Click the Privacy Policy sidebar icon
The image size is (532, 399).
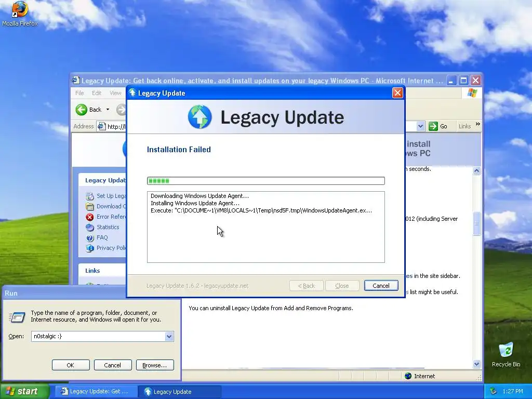point(89,248)
